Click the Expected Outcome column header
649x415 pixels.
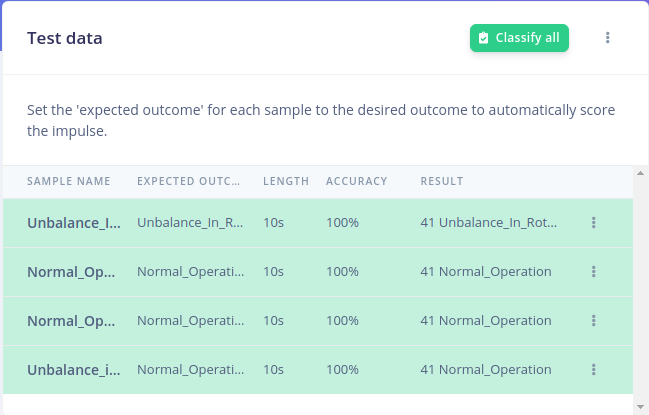(x=188, y=181)
